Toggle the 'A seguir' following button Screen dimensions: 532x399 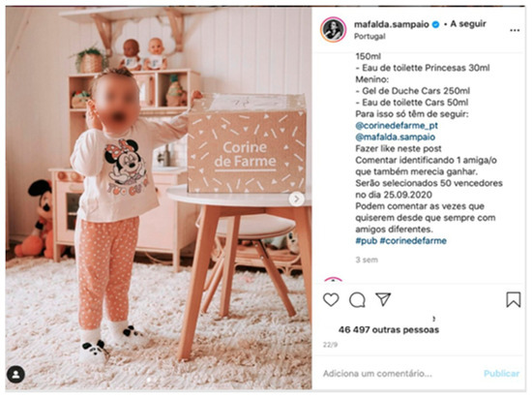point(468,24)
